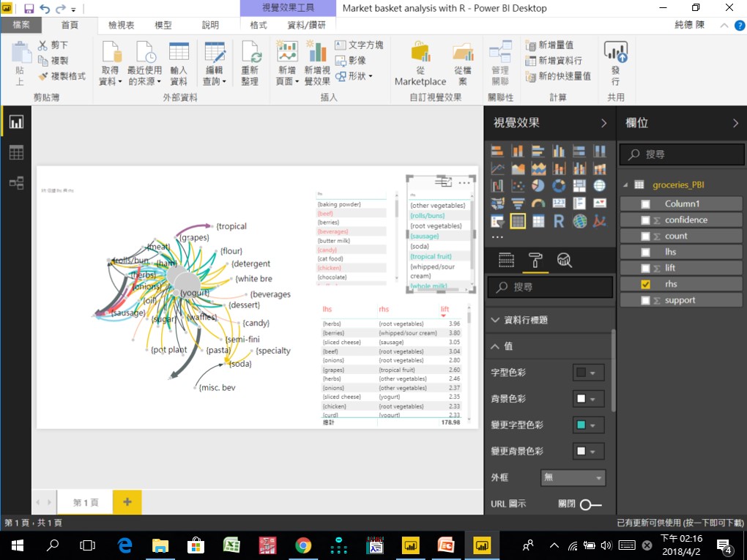Check the lift field checkbox

click(645, 269)
